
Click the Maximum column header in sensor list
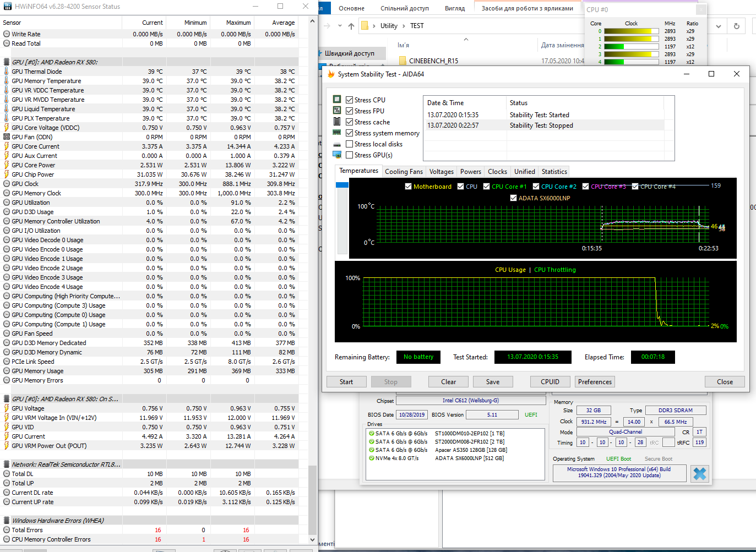pyautogui.click(x=238, y=23)
